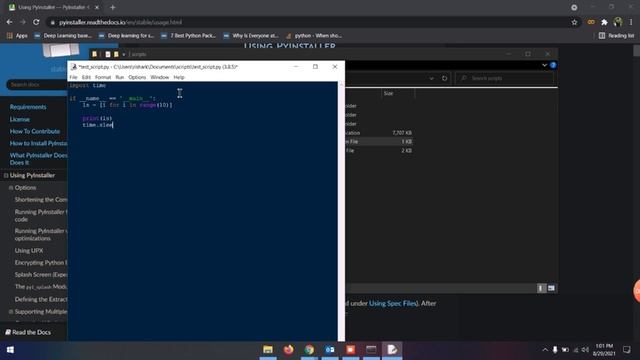Refresh the File Explorer folder view
The image size is (640, 360).
coord(444,78)
